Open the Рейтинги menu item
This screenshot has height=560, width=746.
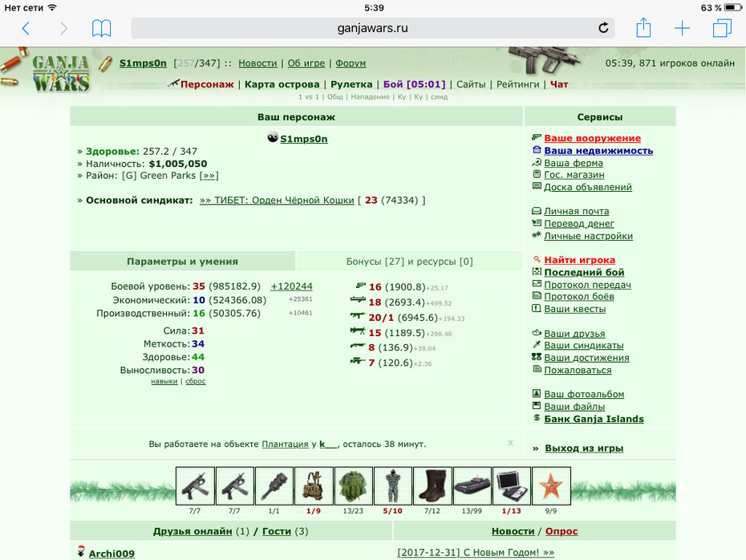click(517, 84)
